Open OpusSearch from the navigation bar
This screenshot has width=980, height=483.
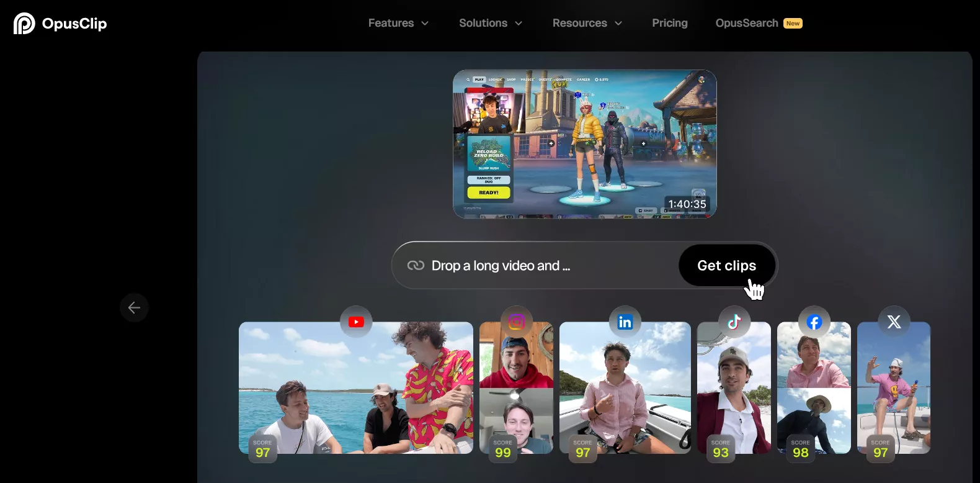747,23
